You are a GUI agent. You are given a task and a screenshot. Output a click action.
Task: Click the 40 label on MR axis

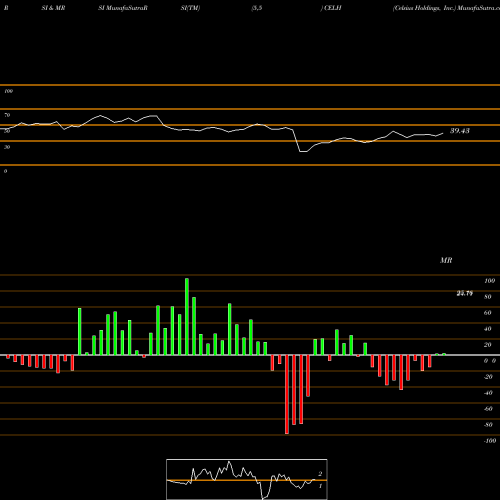tap(488, 329)
